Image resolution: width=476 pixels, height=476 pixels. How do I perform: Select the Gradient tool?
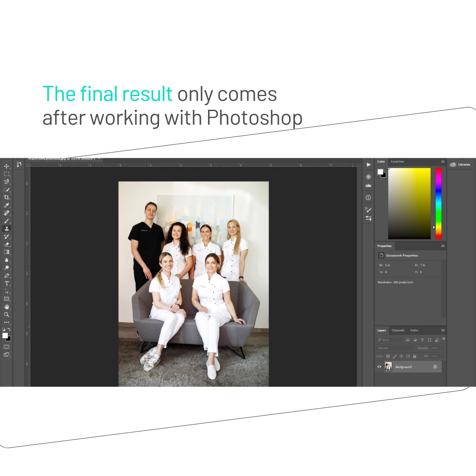[x=6, y=252]
